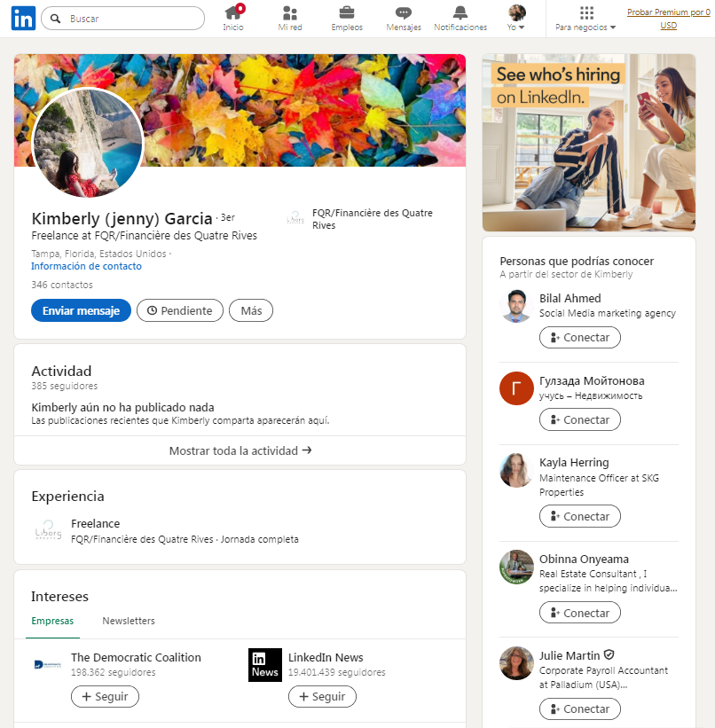Click Kayla Herring's avatar photo

(516, 470)
